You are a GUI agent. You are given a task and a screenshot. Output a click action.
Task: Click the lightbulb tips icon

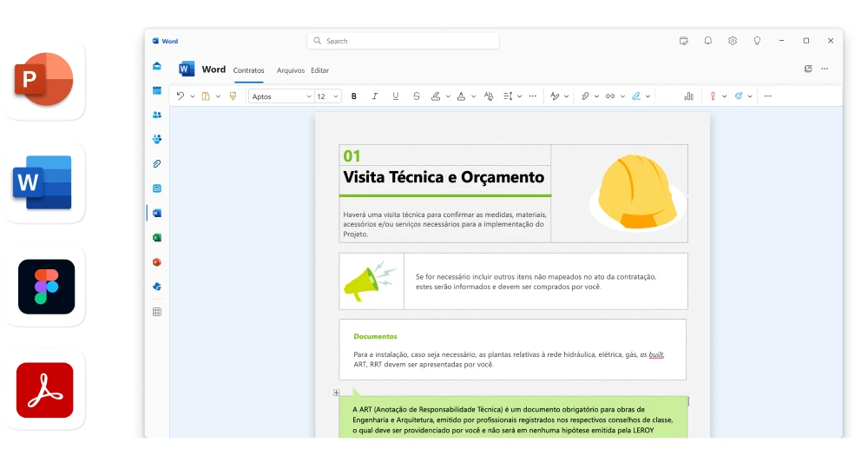click(757, 41)
